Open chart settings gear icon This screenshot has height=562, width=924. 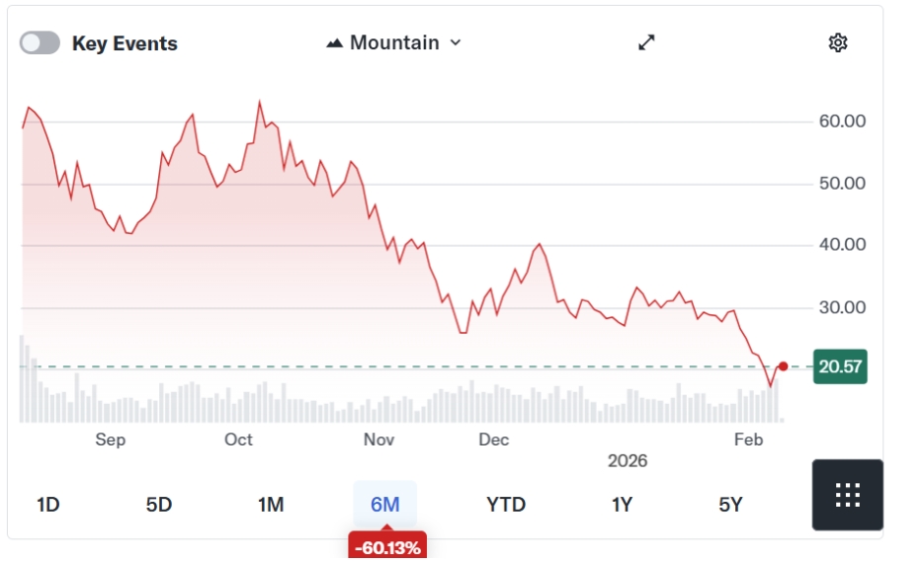837,42
